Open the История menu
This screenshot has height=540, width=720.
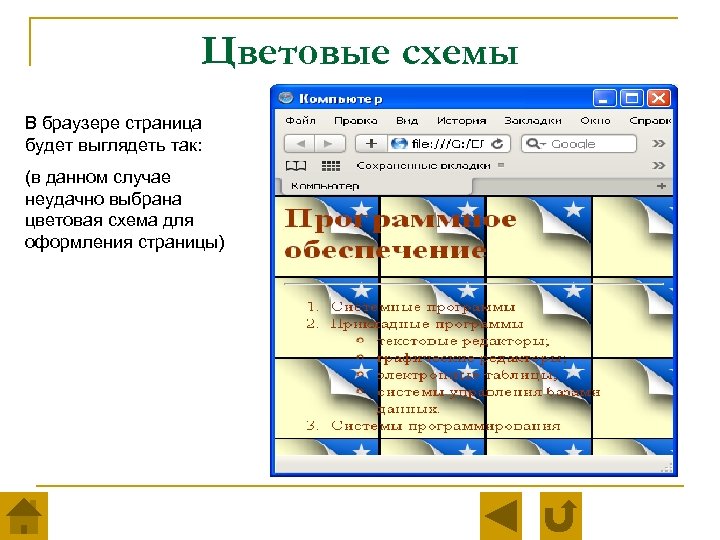[x=461, y=120]
